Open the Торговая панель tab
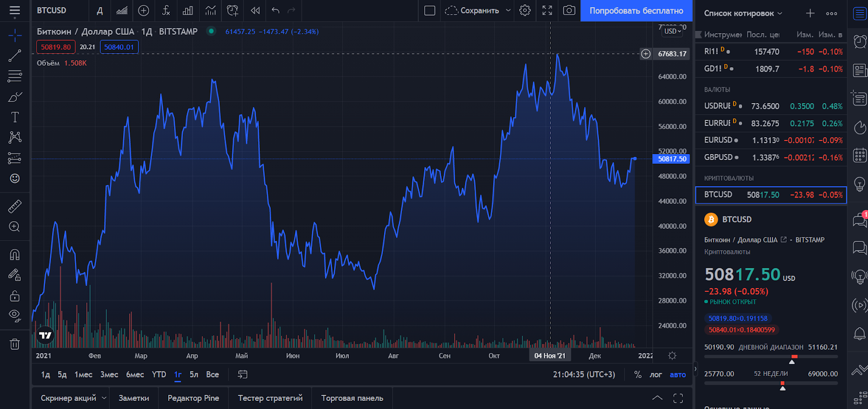The image size is (868, 409). coord(352,398)
